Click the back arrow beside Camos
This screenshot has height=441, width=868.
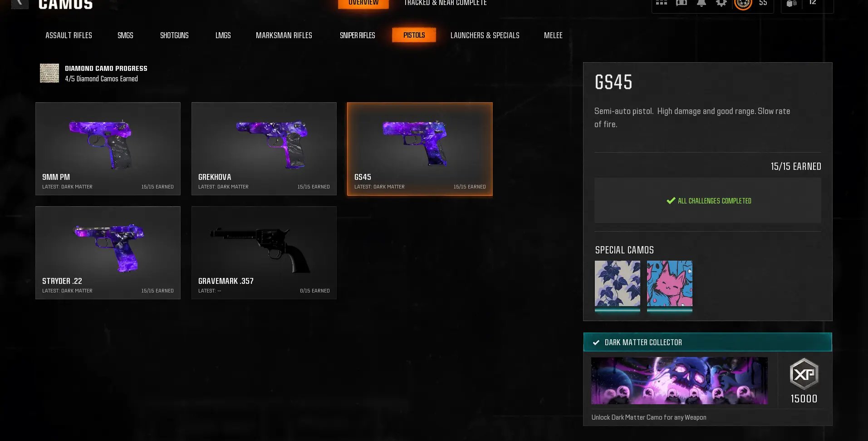point(20,3)
